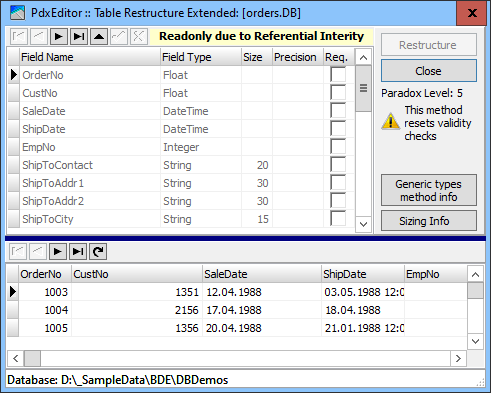Jump to last record in field list navigator
This screenshot has height=393, width=491.
[79, 36]
